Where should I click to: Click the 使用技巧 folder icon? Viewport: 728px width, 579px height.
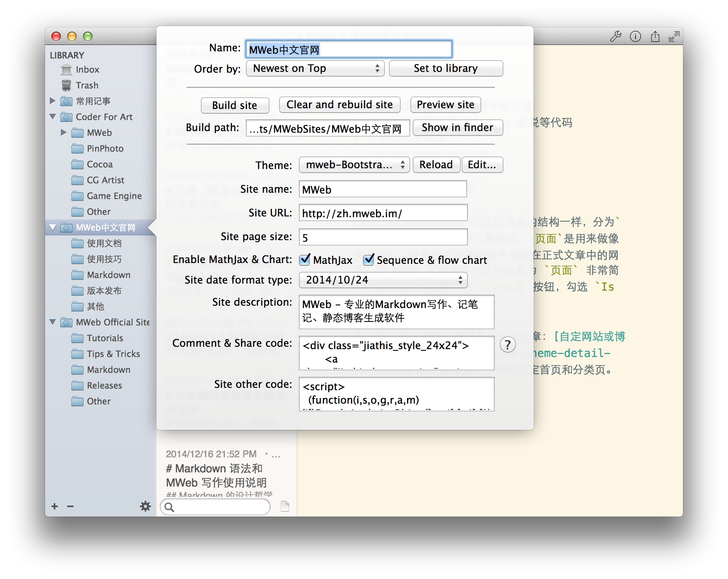[x=77, y=259]
